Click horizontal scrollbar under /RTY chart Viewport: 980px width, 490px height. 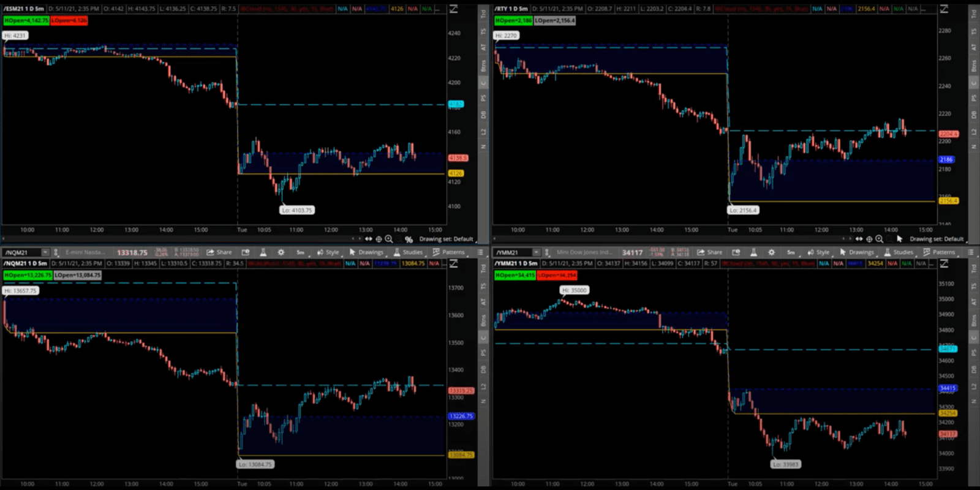click(672, 239)
